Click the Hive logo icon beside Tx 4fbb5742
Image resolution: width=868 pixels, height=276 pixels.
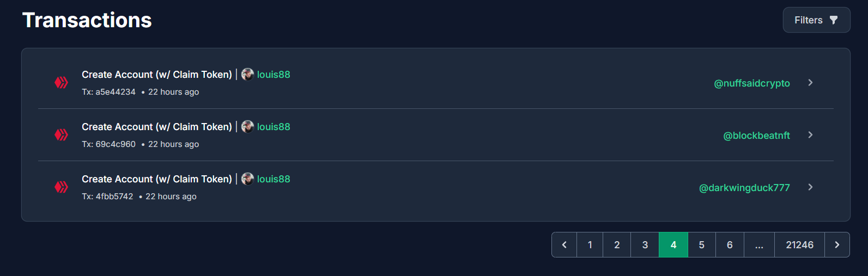click(61, 187)
